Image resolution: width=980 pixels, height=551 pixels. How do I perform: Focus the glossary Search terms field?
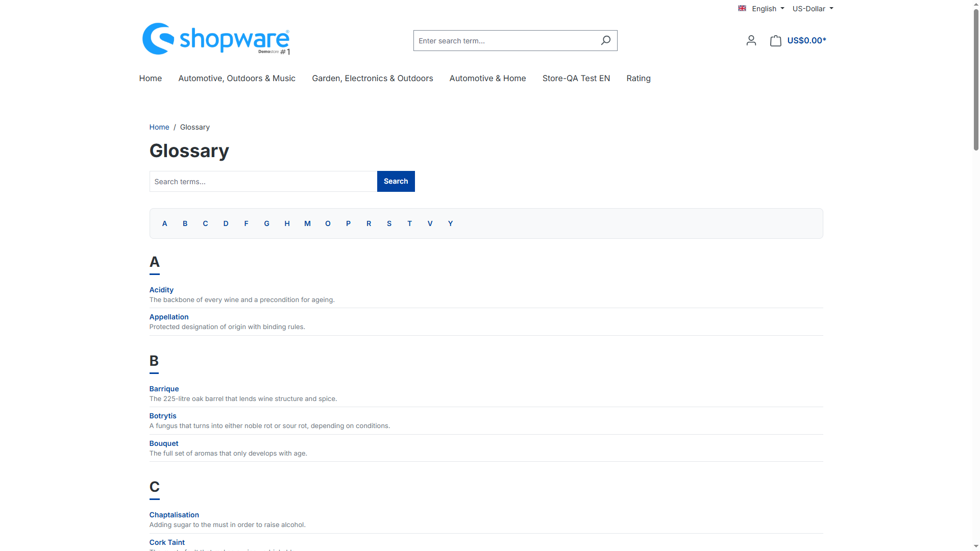pyautogui.click(x=263, y=181)
